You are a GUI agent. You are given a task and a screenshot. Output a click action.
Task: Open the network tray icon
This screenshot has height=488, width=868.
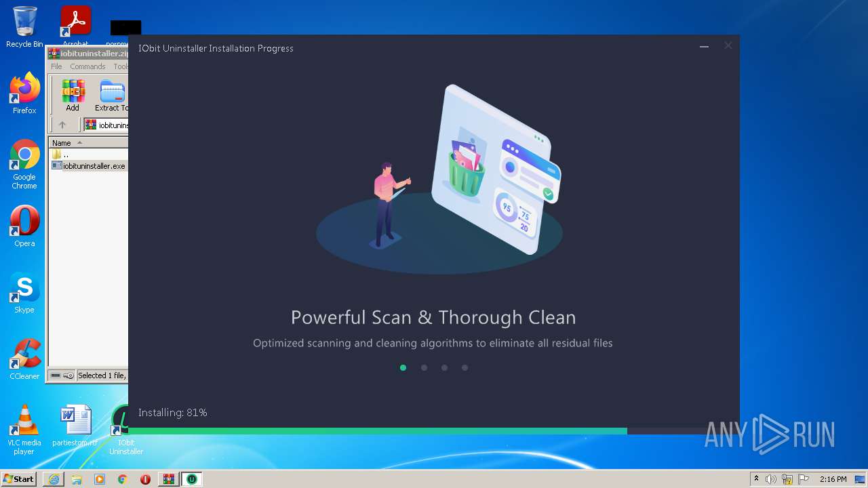point(787,479)
